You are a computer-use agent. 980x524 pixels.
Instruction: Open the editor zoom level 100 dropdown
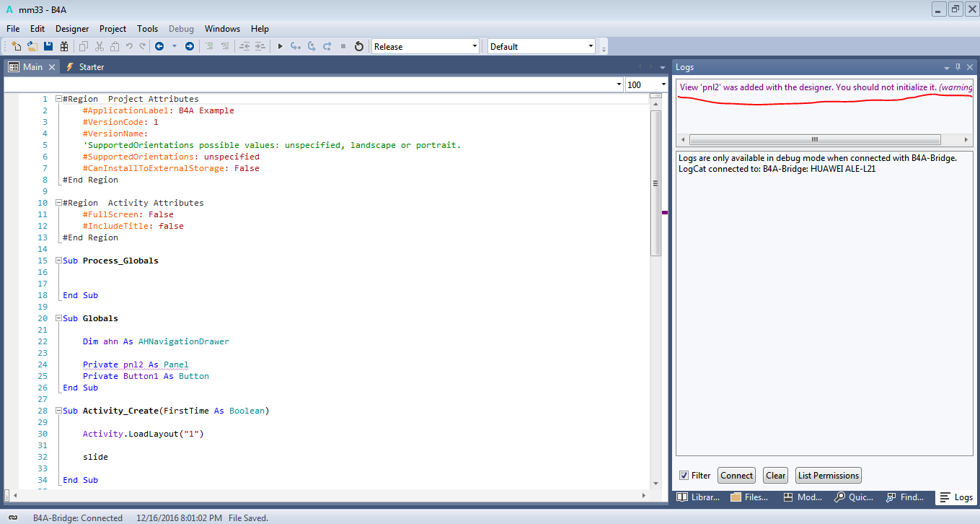point(663,84)
